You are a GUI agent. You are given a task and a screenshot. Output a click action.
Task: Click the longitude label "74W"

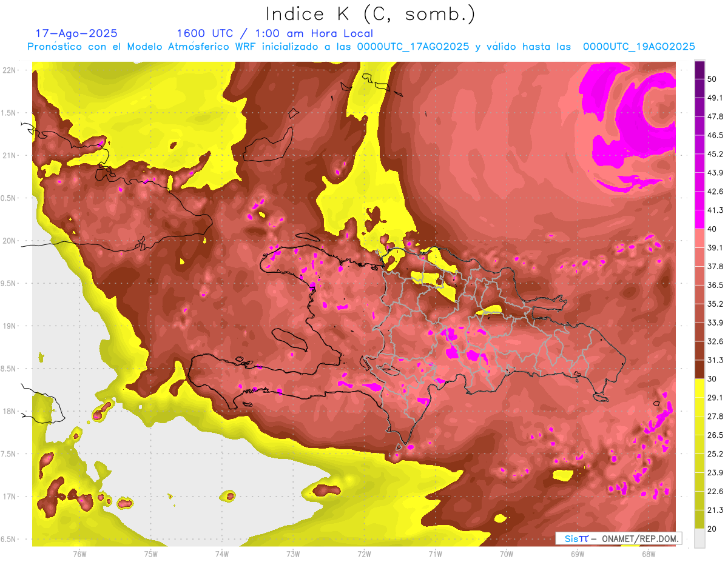[221, 554]
